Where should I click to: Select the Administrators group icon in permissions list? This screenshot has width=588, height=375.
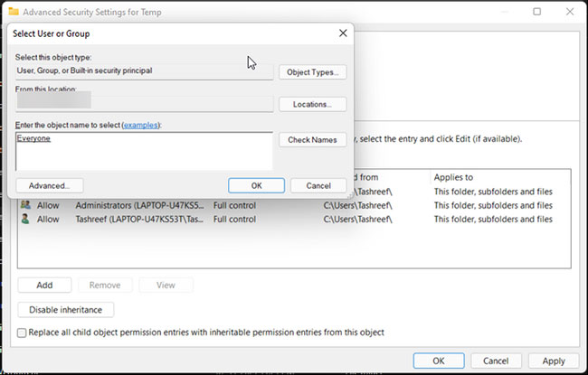click(25, 205)
